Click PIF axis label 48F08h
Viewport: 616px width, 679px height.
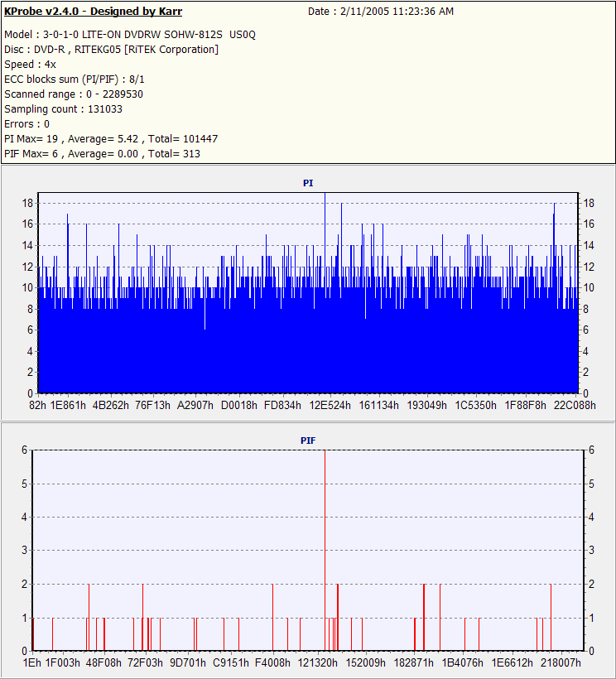(x=103, y=663)
